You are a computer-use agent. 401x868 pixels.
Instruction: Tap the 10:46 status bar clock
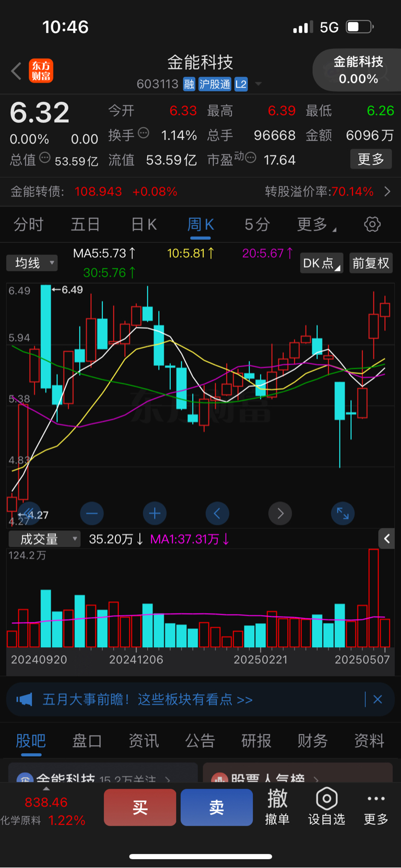pos(65,27)
